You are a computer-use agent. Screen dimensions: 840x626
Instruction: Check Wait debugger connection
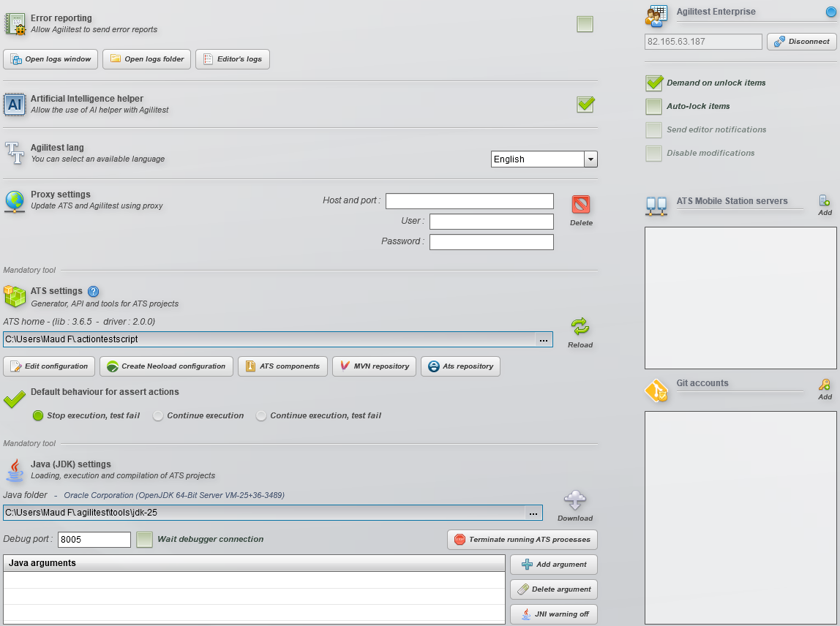(x=145, y=540)
